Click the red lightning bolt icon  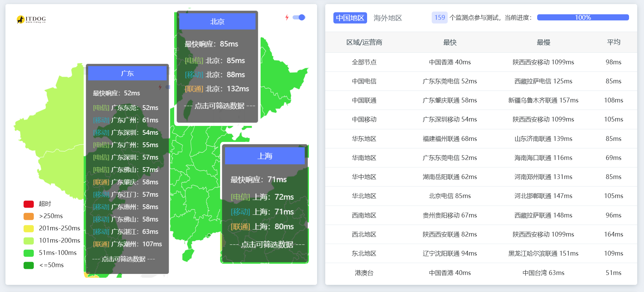pyautogui.click(x=287, y=17)
